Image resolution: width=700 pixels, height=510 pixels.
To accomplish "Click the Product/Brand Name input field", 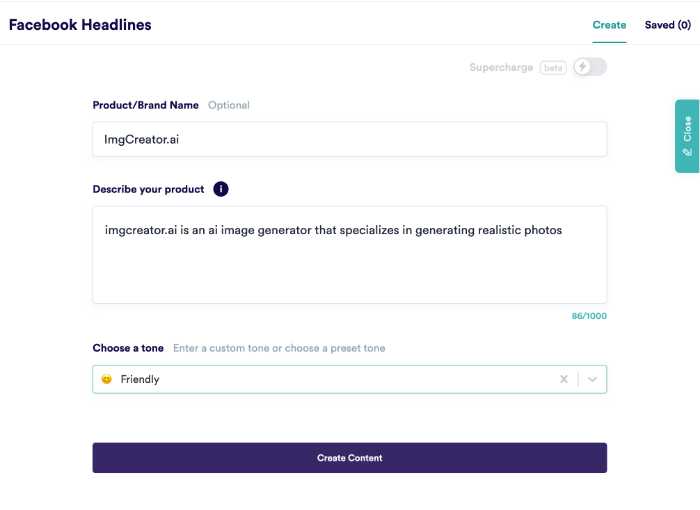I will tap(350, 139).
